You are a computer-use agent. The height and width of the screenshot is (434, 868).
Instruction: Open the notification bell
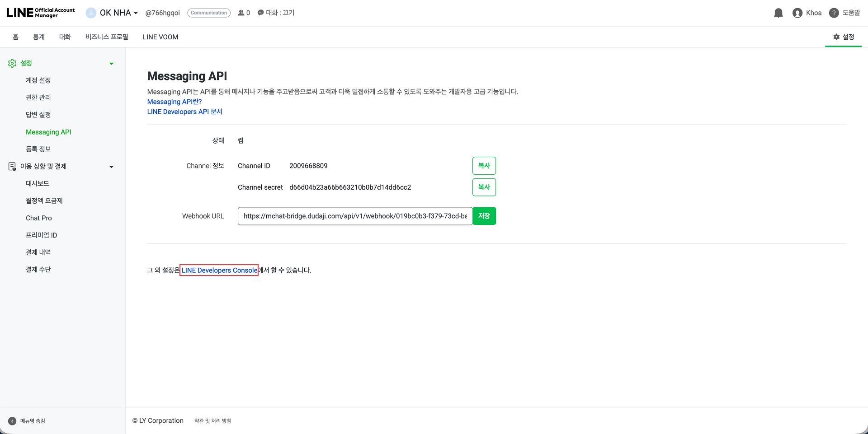coord(778,13)
